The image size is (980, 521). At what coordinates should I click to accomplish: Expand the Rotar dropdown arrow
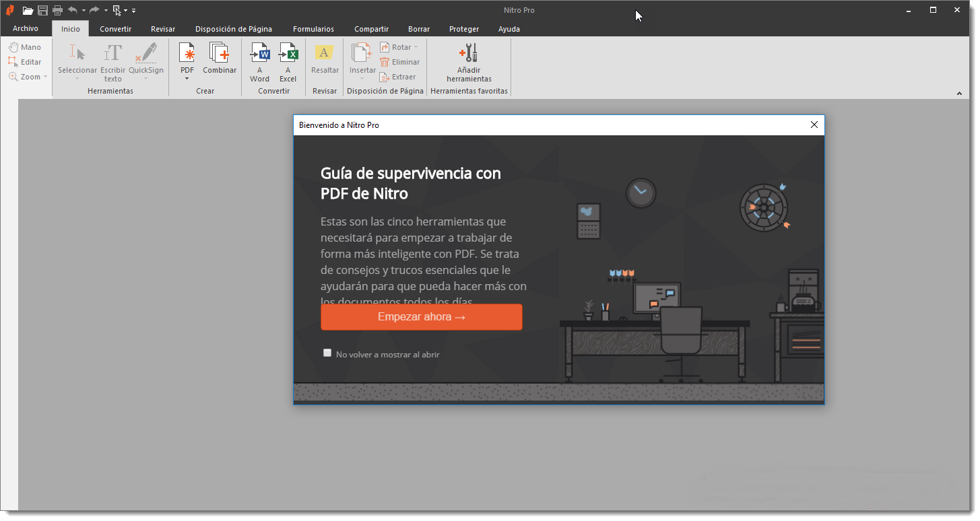pos(416,47)
